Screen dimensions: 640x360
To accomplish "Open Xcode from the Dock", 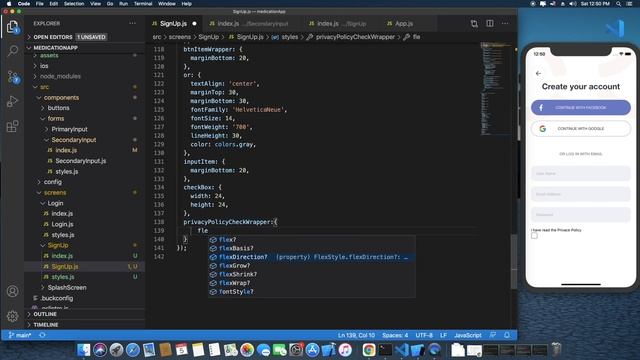I will pyautogui.click(x=329, y=350).
